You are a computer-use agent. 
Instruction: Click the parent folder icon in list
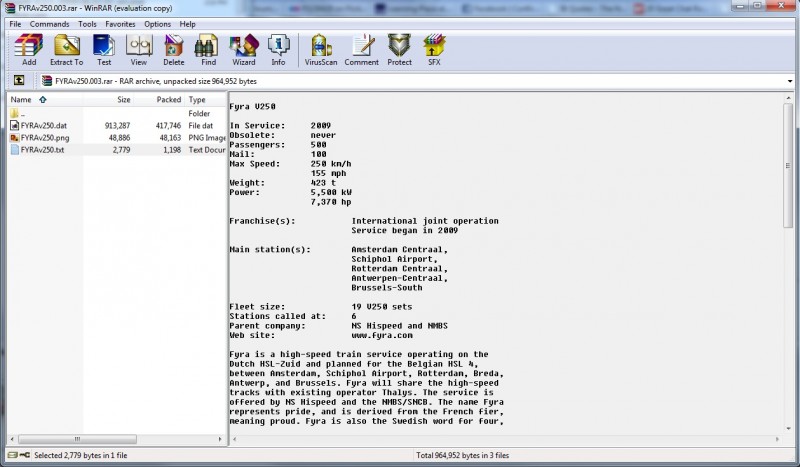[x=14, y=113]
